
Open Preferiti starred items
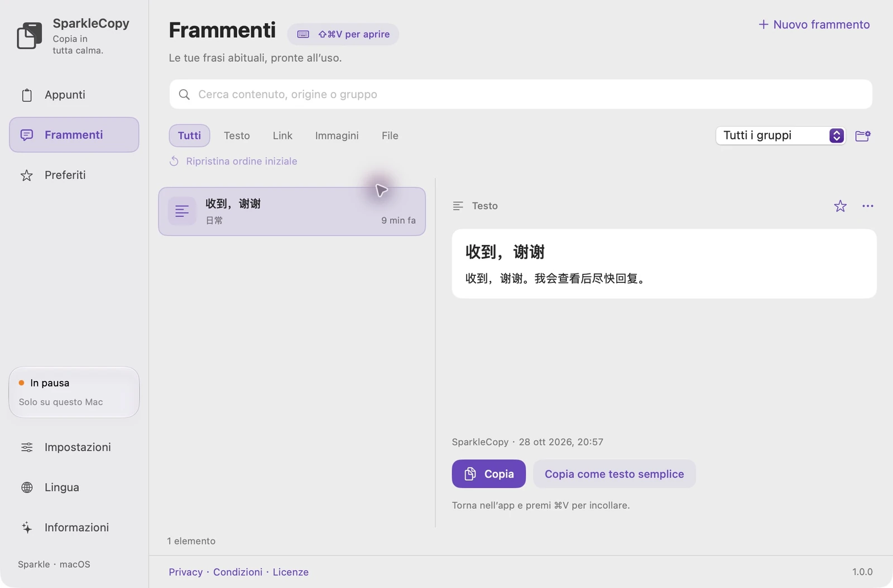click(x=74, y=175)
